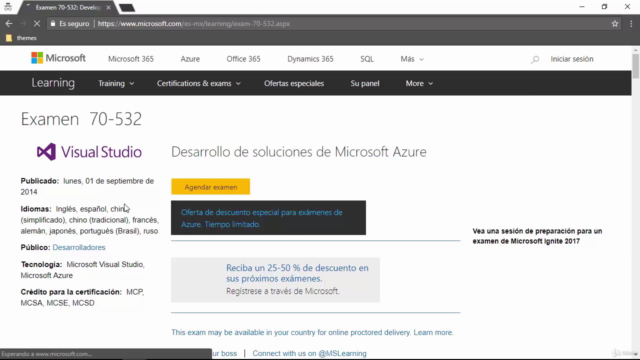This screenshot has height=360, width=640.
Task: Click Iniciar sesión
Action: (572, 59)
